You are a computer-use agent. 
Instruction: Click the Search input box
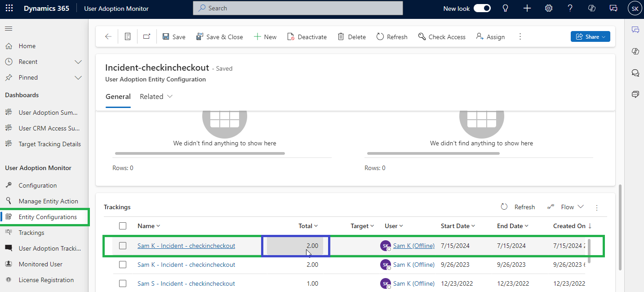tap(298, 8)
